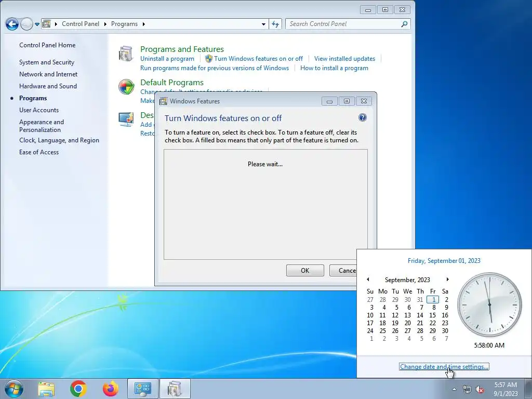Click Friday, September 01, 2023 date text

tap(444, 261)
